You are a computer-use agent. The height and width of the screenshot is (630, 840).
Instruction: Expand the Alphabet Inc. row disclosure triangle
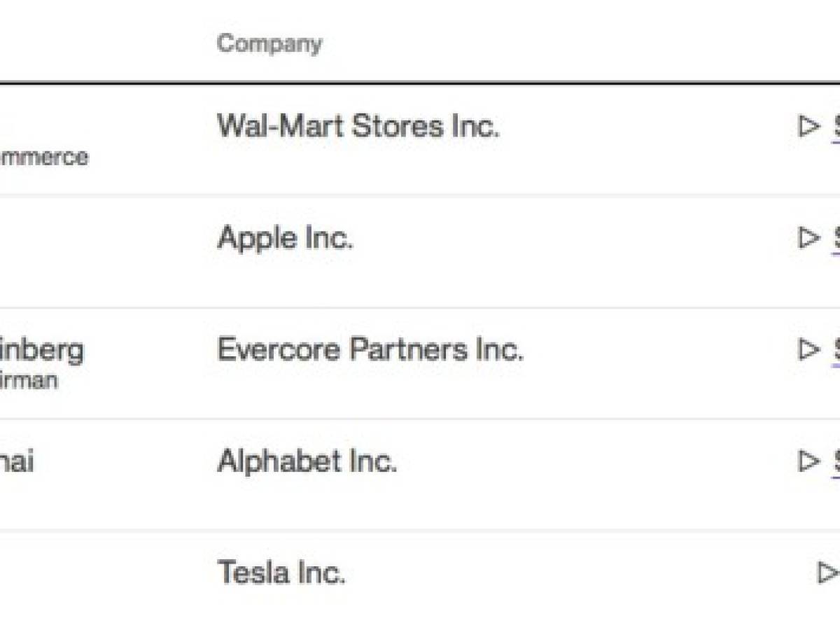pos(808,461)
